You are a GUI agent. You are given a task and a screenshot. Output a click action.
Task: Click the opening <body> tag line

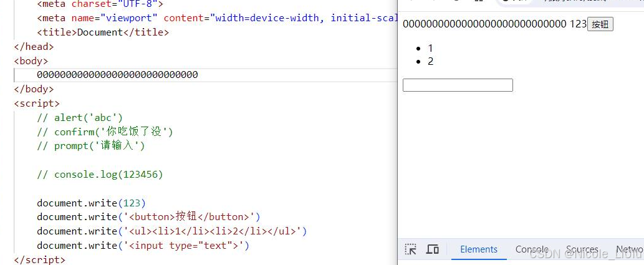pyautogui.click(x=31, y=61)
